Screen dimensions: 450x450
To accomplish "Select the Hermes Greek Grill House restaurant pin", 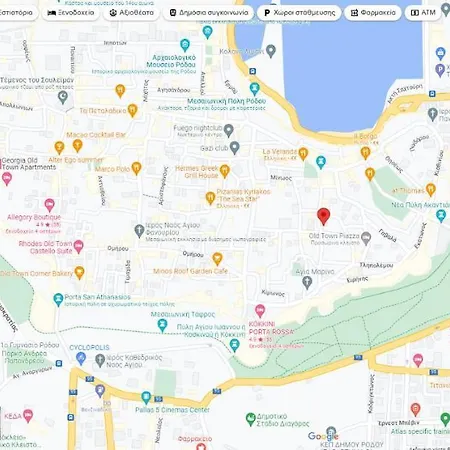I will 225,171.
